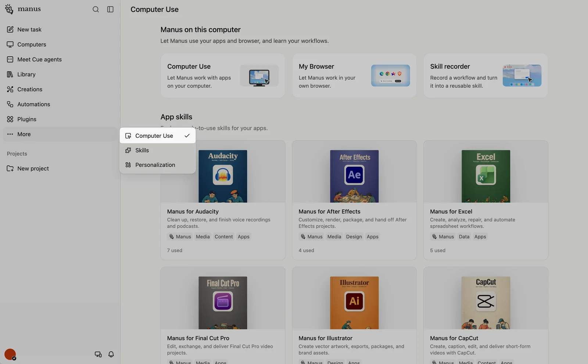This screenshot has width=588, height=364.
Task: Click the Audacity headphones app icon
Action: 223,175
